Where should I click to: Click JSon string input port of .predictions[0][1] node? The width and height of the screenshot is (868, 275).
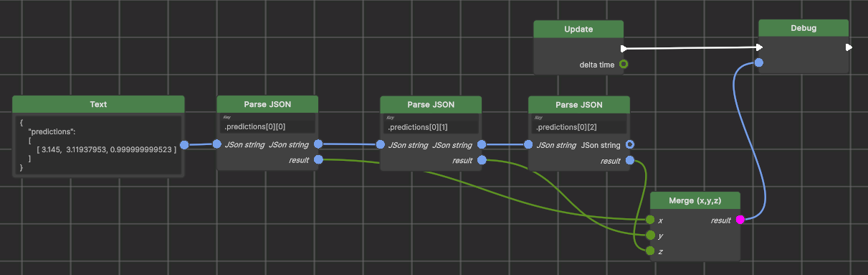(381, 145)
